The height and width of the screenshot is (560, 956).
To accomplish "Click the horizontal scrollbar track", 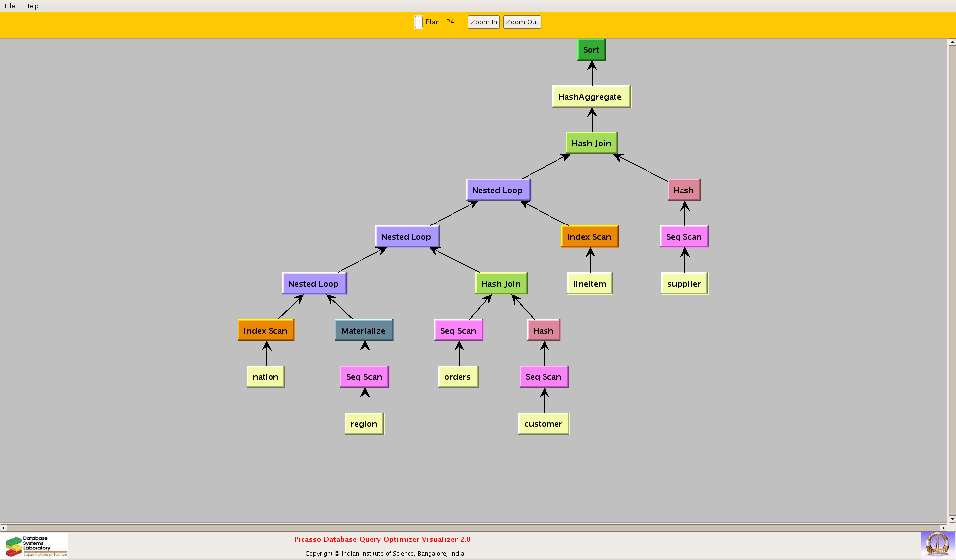I will tap(473, 528).
